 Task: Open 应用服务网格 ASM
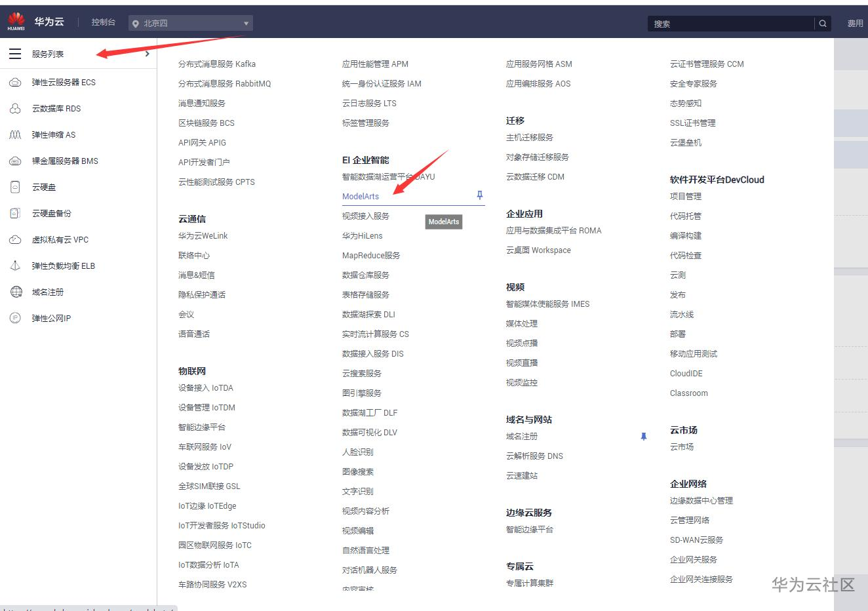pyautogui.click(x=539, y=64)
